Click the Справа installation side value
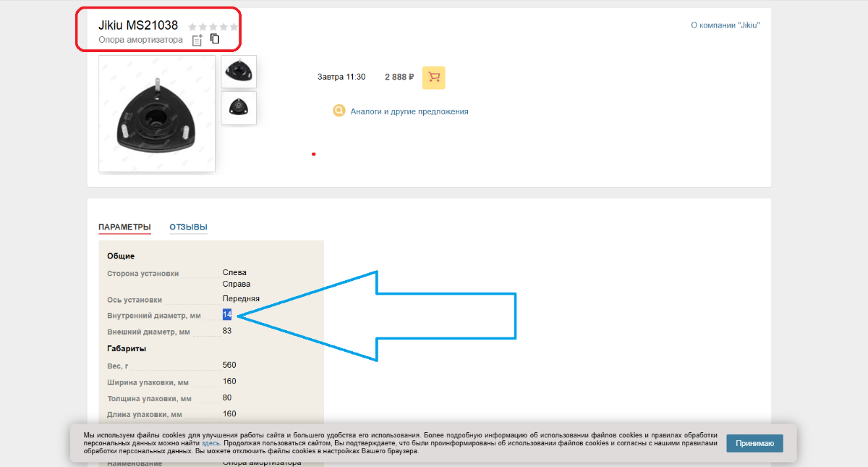The width and height of the screenshot is (868, 467). pyautogui.click(x=237, y=284)
